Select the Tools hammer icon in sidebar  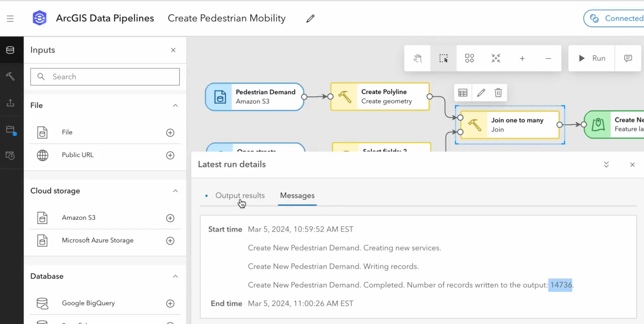point(11,76)
